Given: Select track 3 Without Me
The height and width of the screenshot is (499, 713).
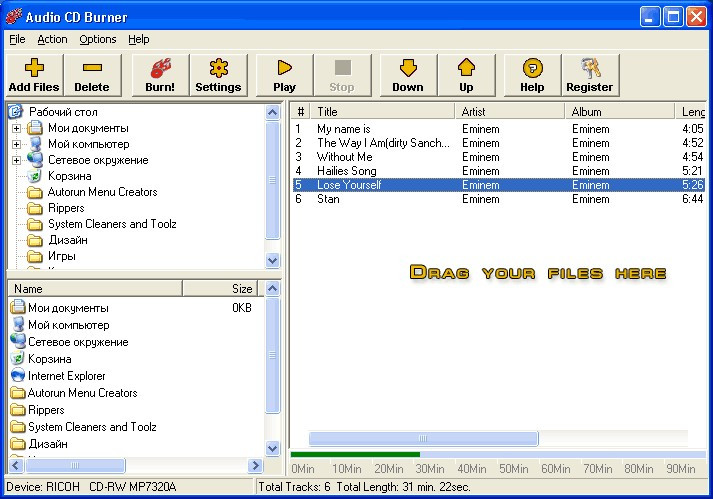Looking at the screenshot, I should (x=498, y=157).
